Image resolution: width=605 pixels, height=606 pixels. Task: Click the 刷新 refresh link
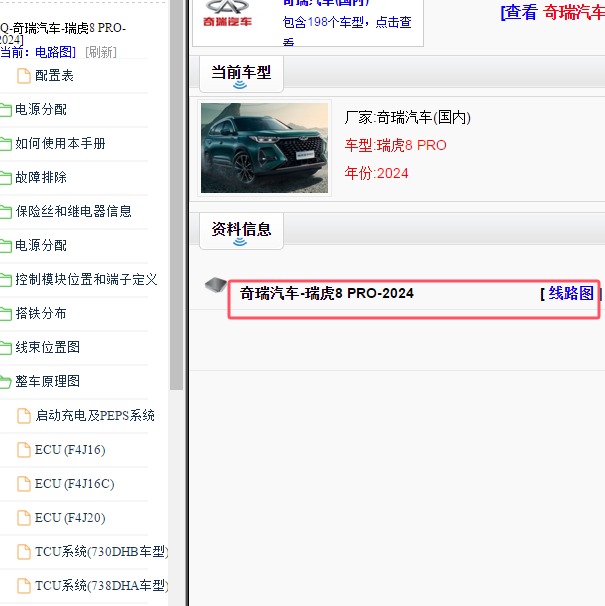tap(101, 52)
